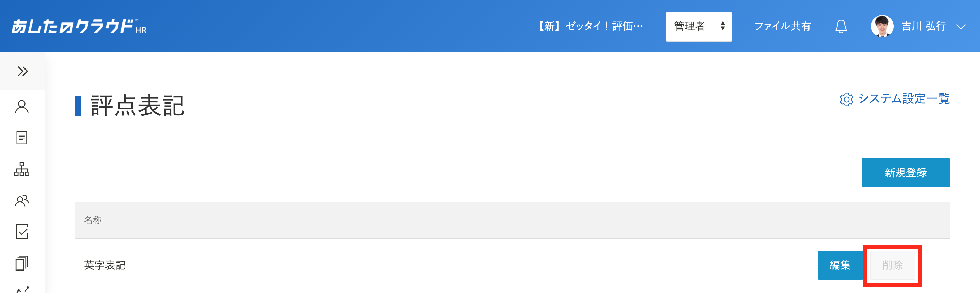Click the 新規登録 button
The height and width of the screenshot is (293, 980).
pos(905,173)
